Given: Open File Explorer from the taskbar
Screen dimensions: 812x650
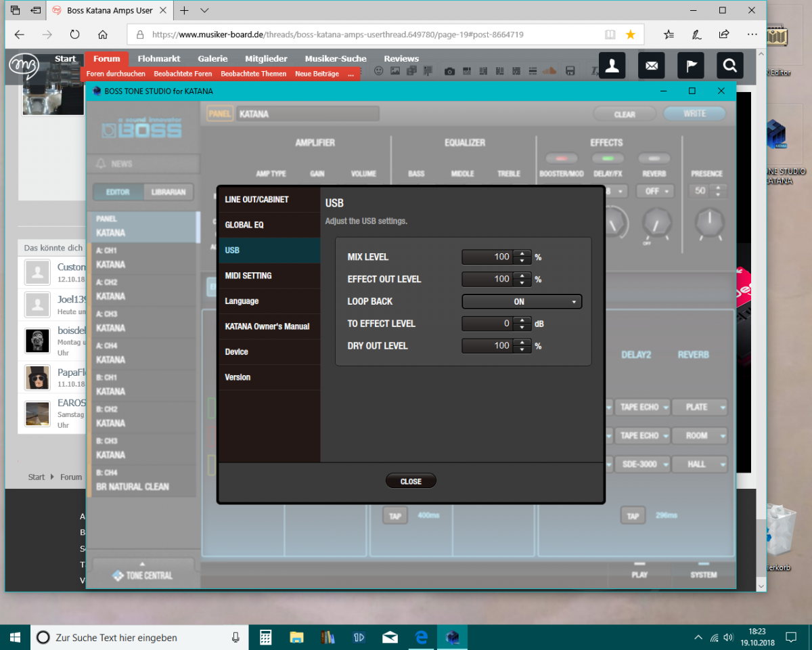Looking at the screenshot, I should (x=296, y=637).
